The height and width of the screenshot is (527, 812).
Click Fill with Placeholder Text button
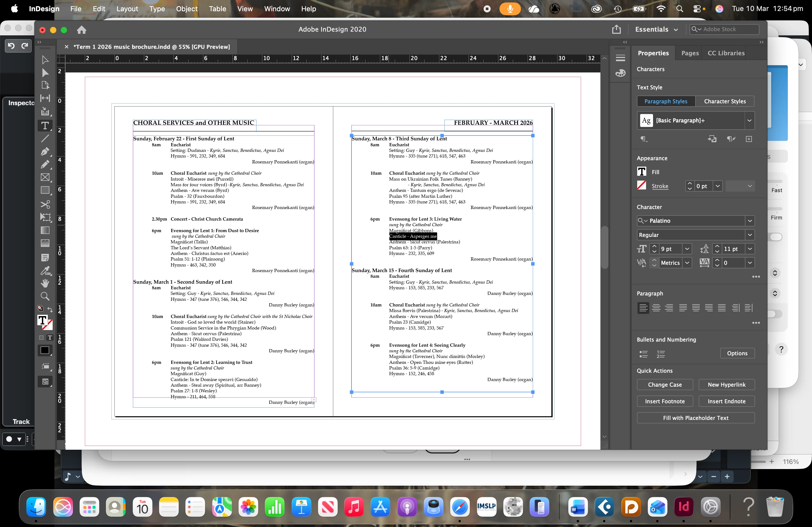point(695,418)
